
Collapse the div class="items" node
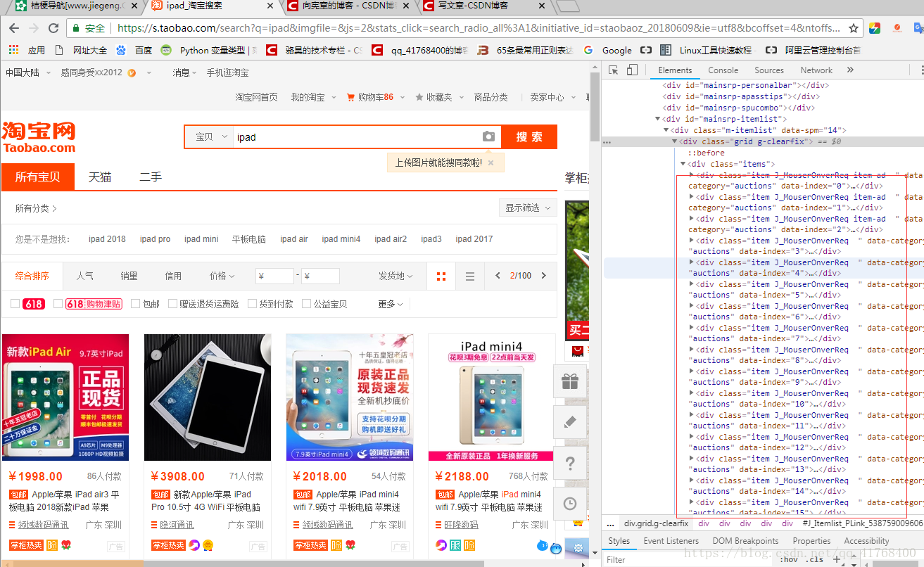coord(683,164)
